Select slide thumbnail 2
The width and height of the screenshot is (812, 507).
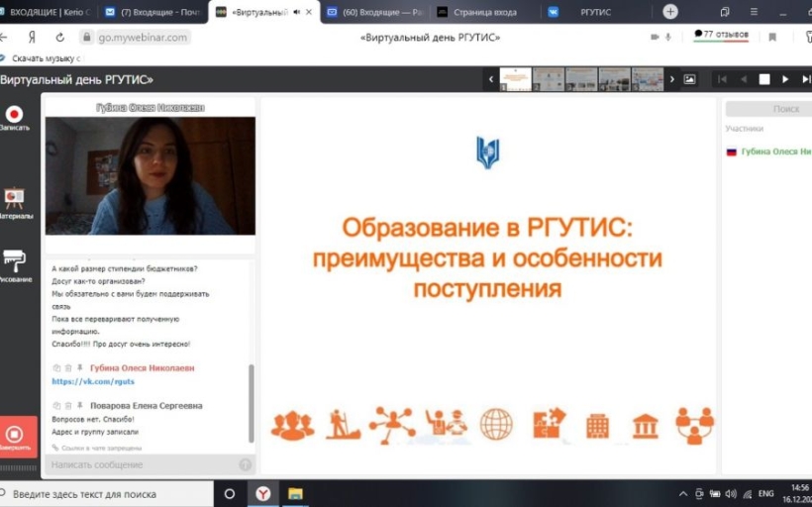tap(549, 79)
